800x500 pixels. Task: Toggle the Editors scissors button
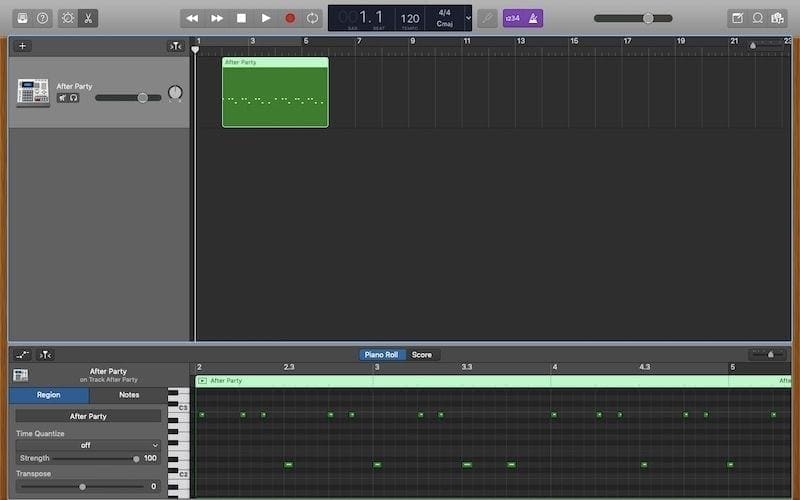tap(88, 18)
